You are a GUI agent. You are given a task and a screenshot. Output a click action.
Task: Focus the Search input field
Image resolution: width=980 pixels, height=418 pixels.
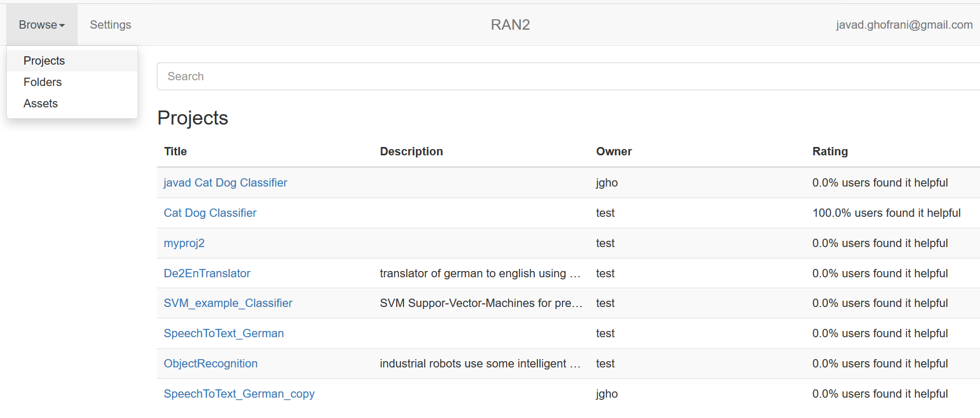[568, 77]
